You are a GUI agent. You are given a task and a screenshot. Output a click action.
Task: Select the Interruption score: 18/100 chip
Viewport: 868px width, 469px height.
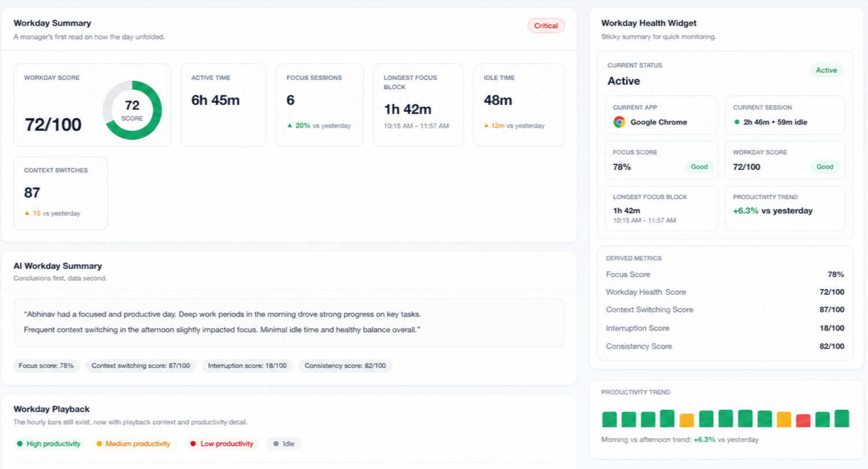(x=247, y=366)
